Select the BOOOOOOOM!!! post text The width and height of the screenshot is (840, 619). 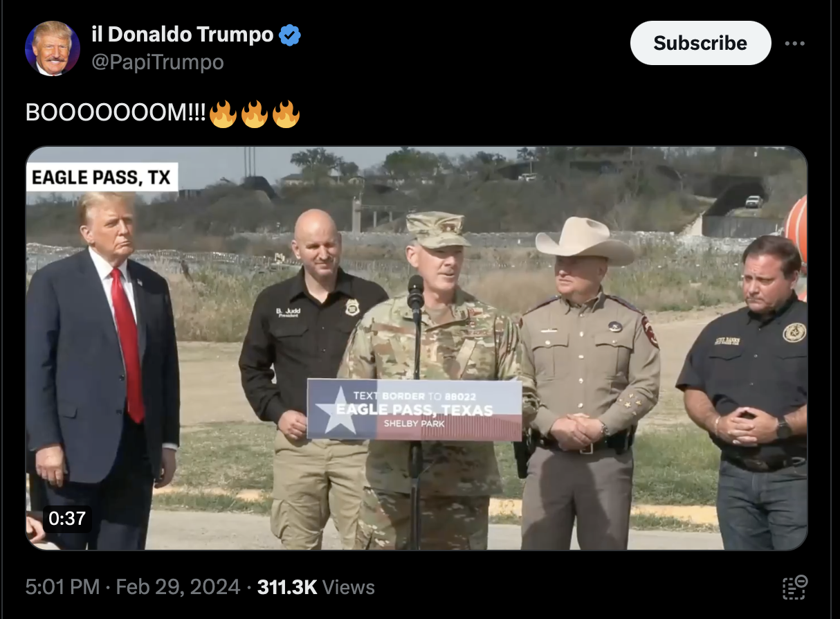tap(116, 114)
